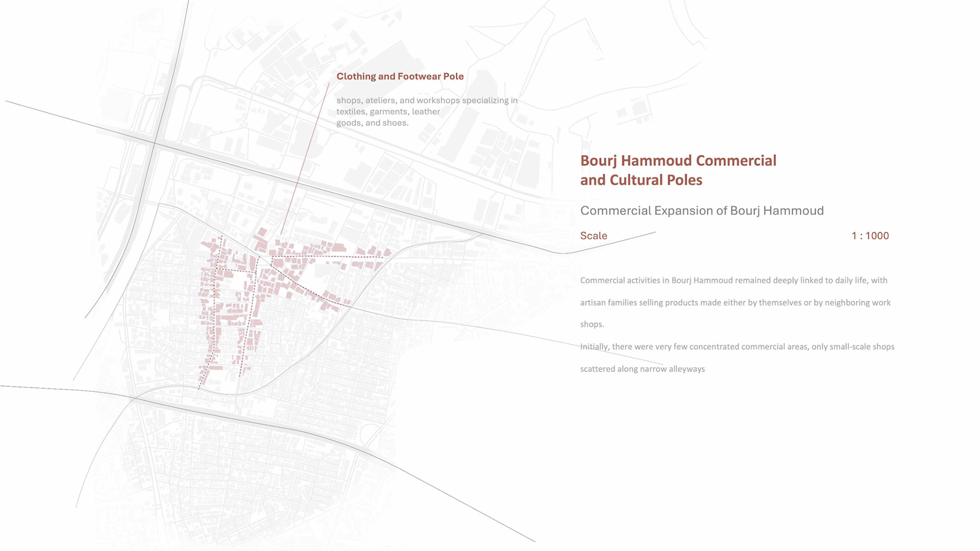
Task: Click the standalone word 'shops.' in the paragraph
Action: tap(592, 324)
